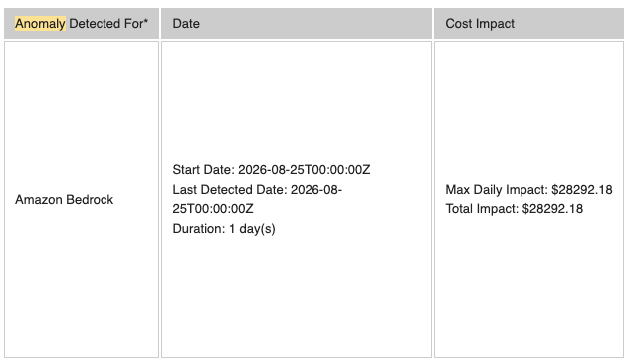Click the wrapped 25T00:00:00Z text line
This screenshot has height=364, width=625.
point(213,208)
